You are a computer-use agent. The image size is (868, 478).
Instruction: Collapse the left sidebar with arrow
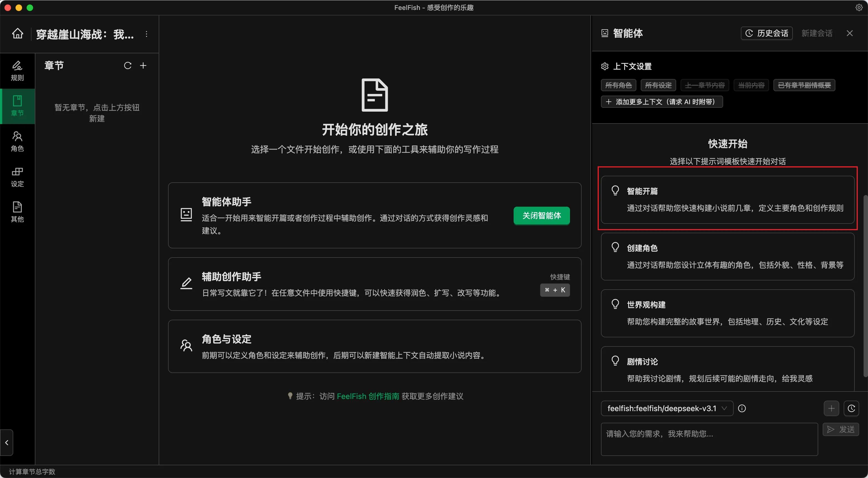pyautogui.click(x=7, y=442)
